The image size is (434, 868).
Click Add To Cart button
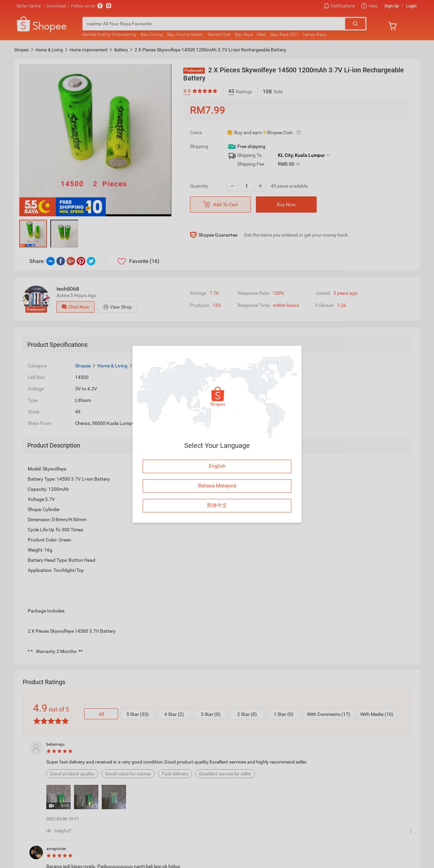point(220,204)
